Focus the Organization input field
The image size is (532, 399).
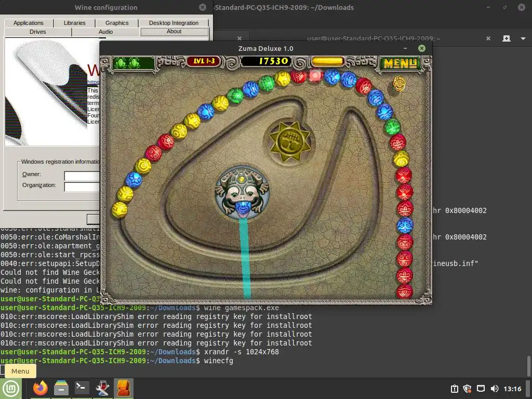[x=82, y=187]
